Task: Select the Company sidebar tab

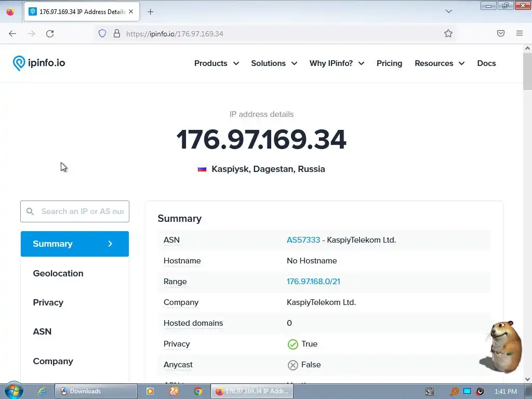Action: click(x=75, y=362)
